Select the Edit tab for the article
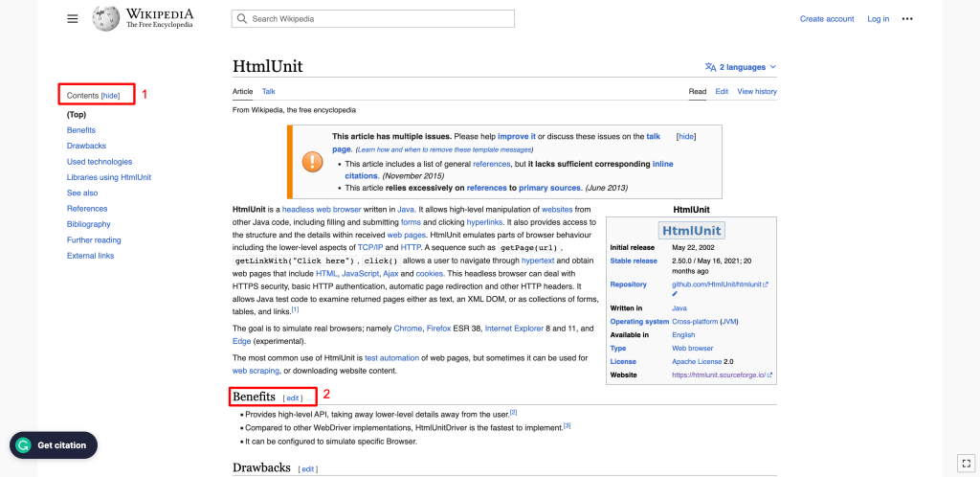Image resolution: width=980 pixels, height=477 pixels. click(x=722, y=91)
